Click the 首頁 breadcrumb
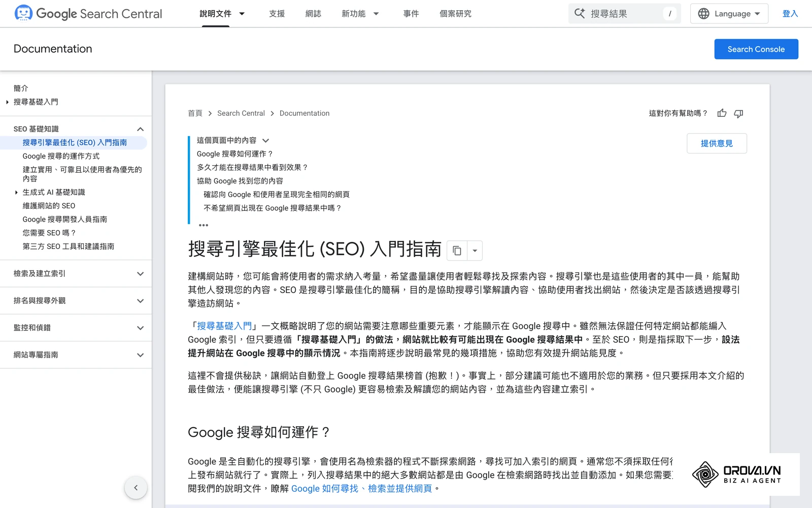Screen dimensions: 812x508 click(195, 113)
